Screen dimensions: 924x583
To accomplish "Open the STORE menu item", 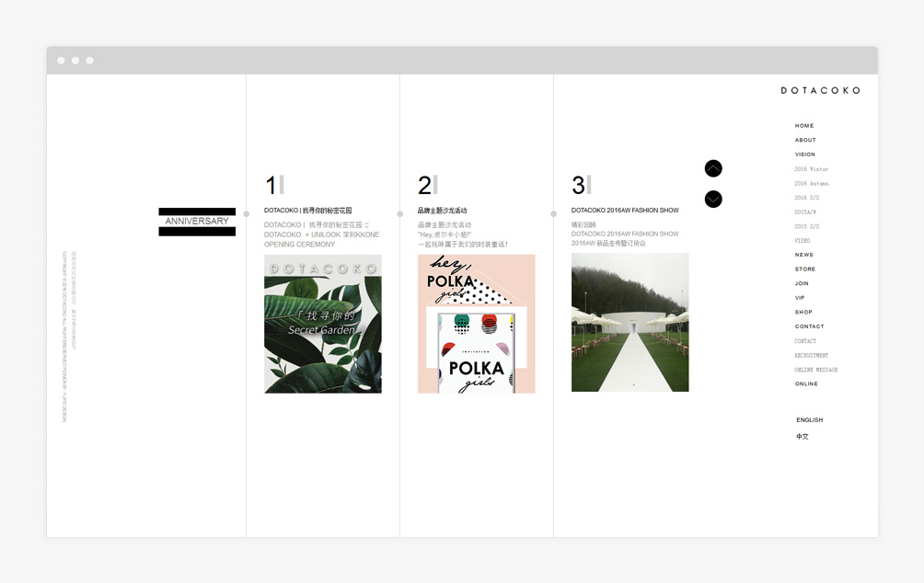I will point(805,269).
